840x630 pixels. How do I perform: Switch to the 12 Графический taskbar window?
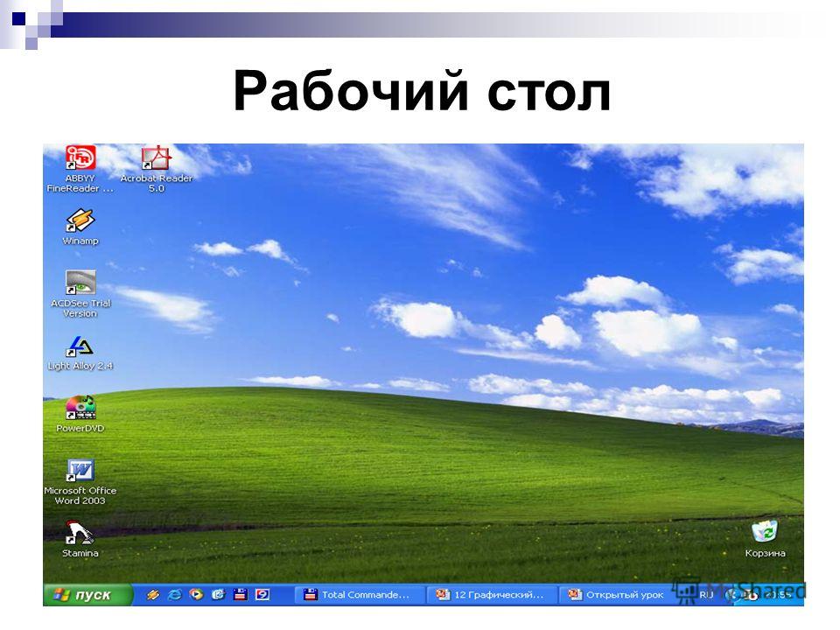(492, 595)
